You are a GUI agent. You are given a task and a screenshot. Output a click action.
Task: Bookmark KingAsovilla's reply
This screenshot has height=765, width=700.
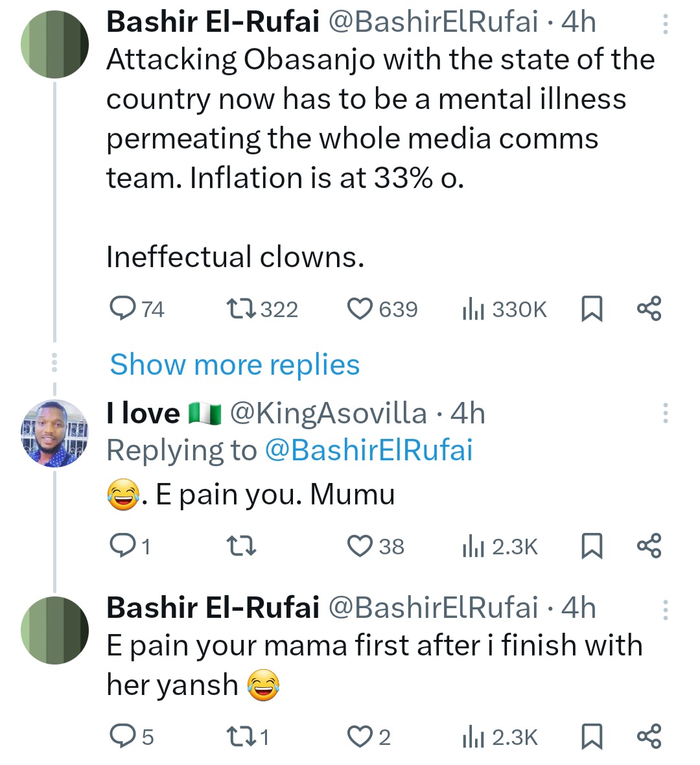[590, 547]
